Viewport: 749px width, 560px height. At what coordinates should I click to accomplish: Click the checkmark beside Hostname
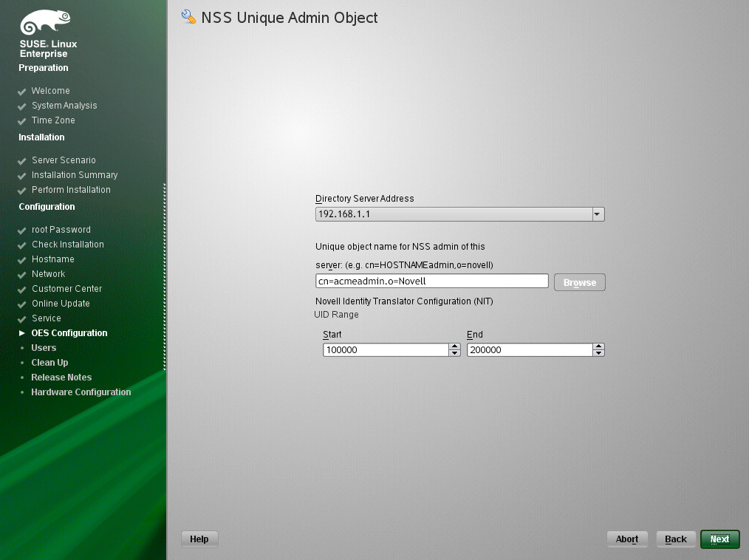click(21, 260)
